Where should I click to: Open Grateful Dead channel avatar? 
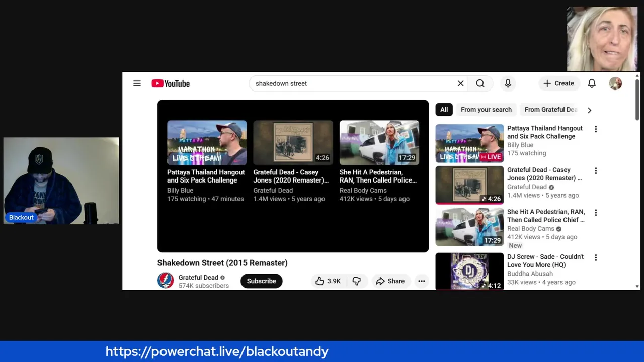[166, 281]
